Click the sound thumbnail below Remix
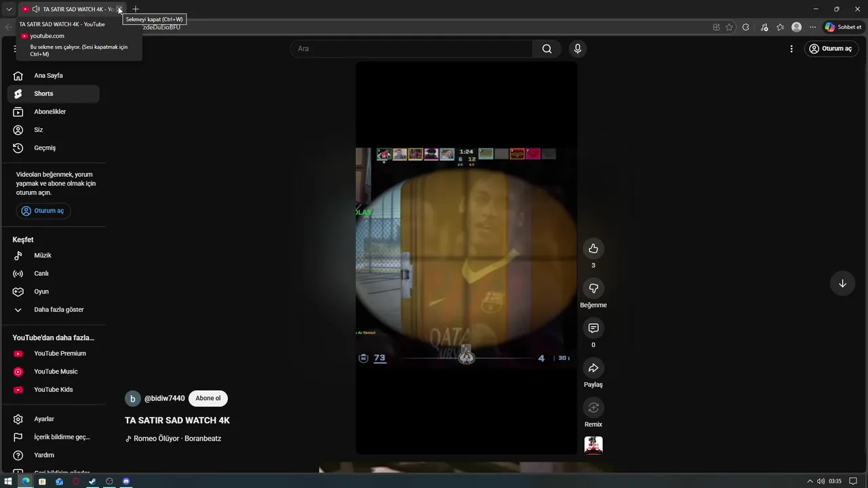The image size is (868, 488). tap(593, 445)
